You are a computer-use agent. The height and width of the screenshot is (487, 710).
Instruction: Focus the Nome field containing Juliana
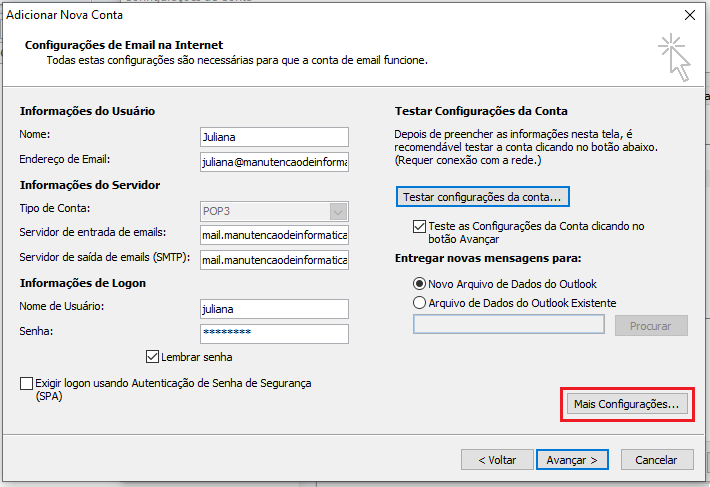click(274, 137)
